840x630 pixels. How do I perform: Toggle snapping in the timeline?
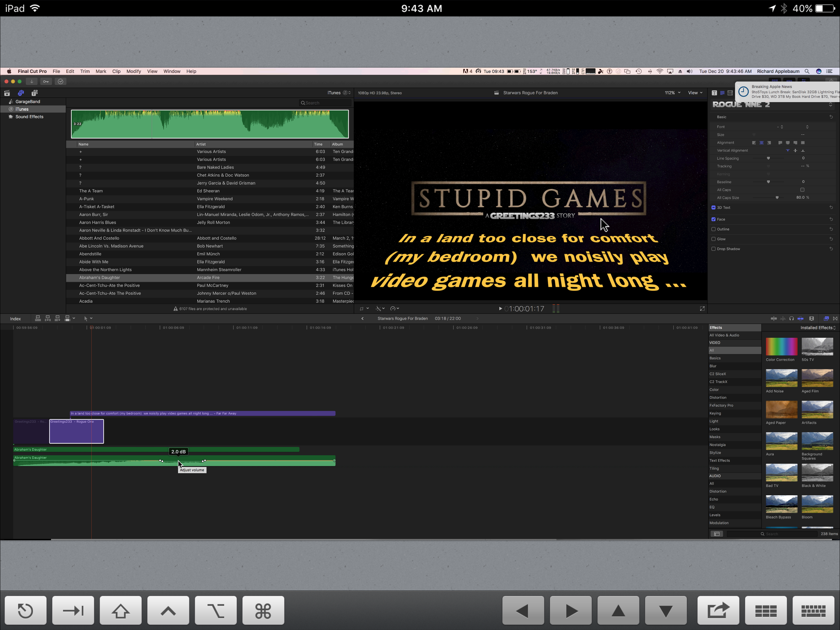[801, 318]
